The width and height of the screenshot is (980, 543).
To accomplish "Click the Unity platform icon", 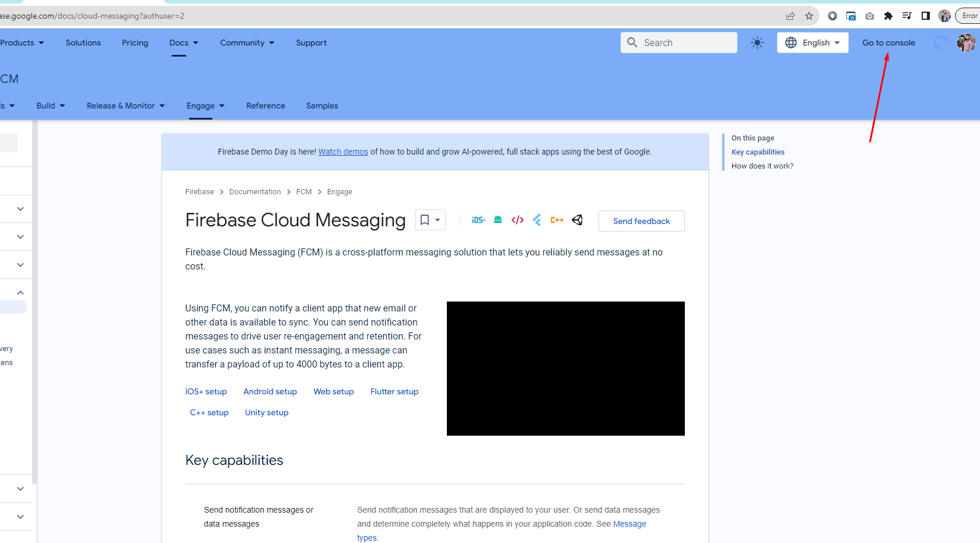I will coord(577,220).
